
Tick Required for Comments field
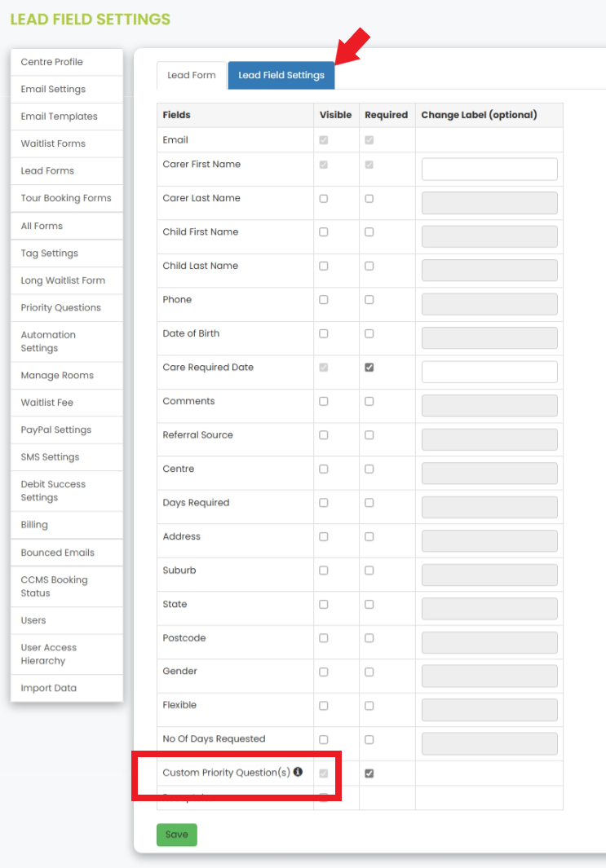click(369, 401)
